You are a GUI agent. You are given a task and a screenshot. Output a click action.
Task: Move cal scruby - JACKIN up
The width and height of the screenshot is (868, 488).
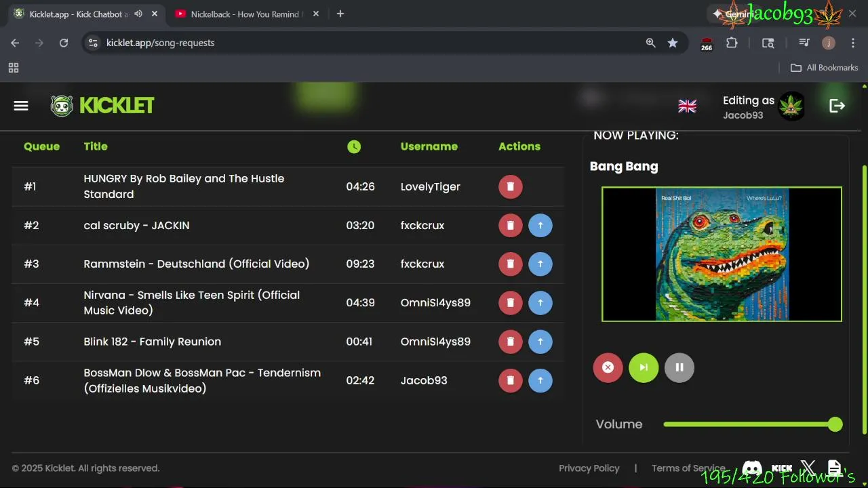tap(540, 225)
